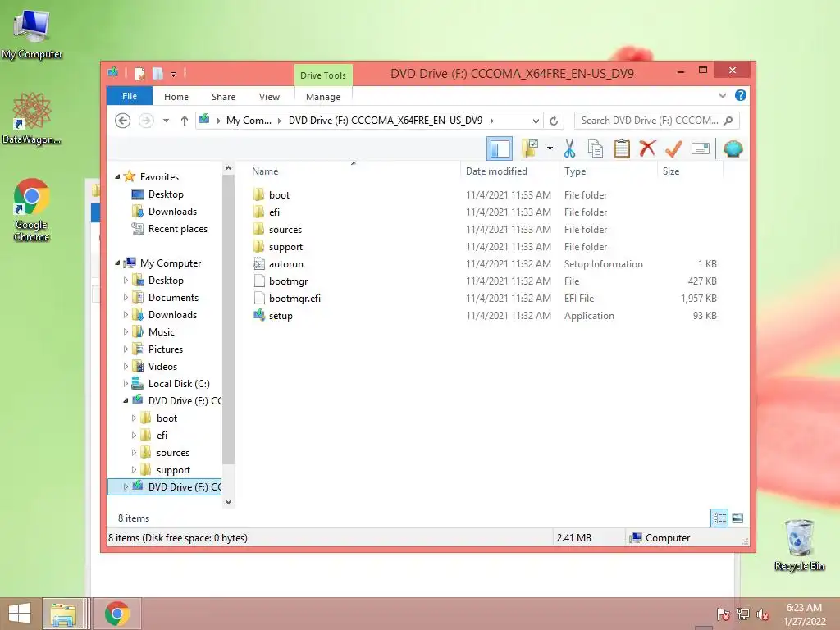Select the sources folder in file list
Image resolution: width=840 pixels, height=630 pixels.
285,230
